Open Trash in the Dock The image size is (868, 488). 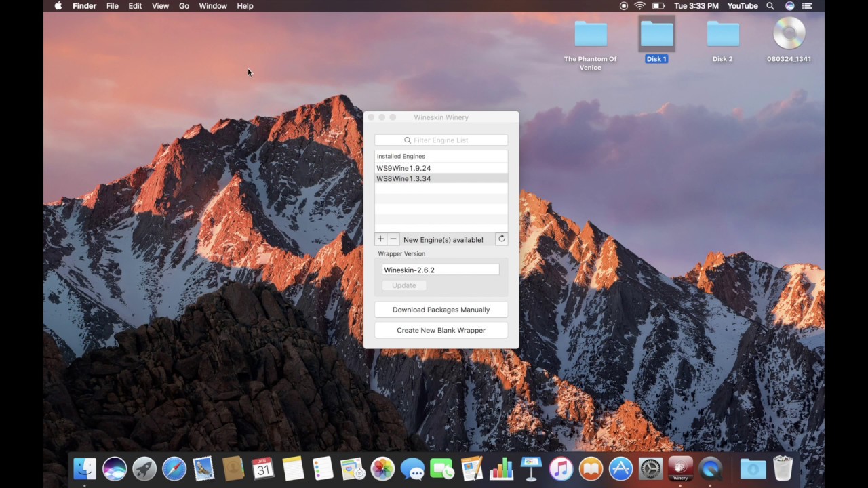tap(783, 468)
